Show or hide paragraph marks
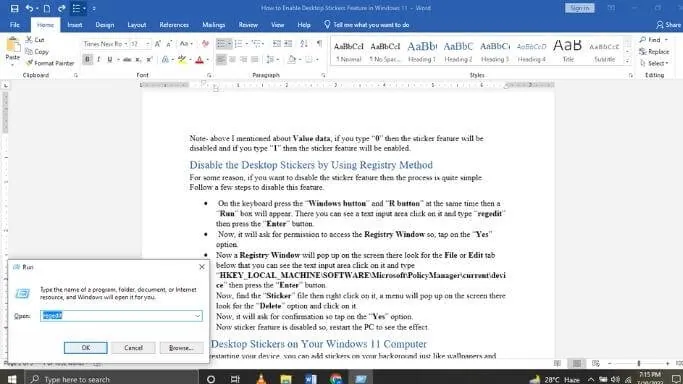The width and height of the screenshot is (683, 384). pos(319,44)
